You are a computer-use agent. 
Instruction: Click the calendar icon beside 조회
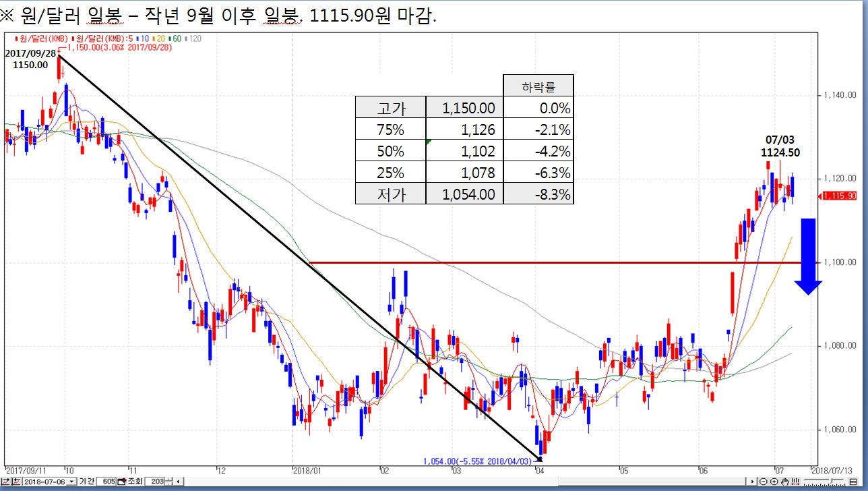click(121, 482)
